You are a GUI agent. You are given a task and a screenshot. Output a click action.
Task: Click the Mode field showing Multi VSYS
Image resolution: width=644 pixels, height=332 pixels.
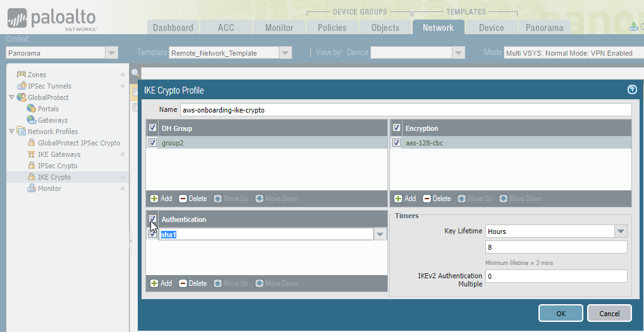click(574, 52)
